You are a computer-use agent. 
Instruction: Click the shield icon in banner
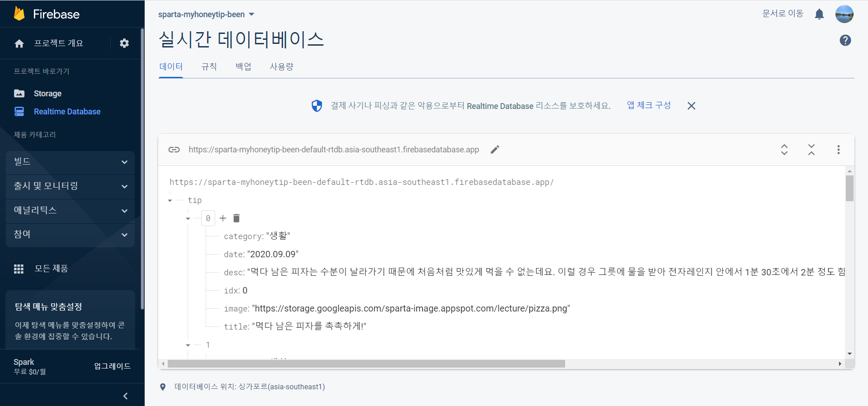pos(317,106)
